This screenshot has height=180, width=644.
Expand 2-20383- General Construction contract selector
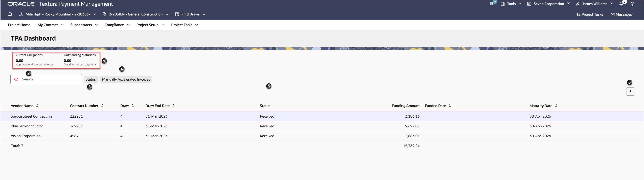coord(135,14)
